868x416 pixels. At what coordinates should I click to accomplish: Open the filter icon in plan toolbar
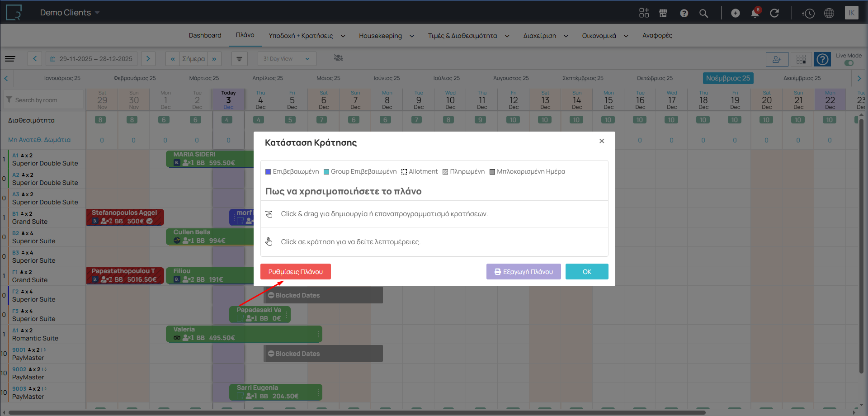pos(240,59)
